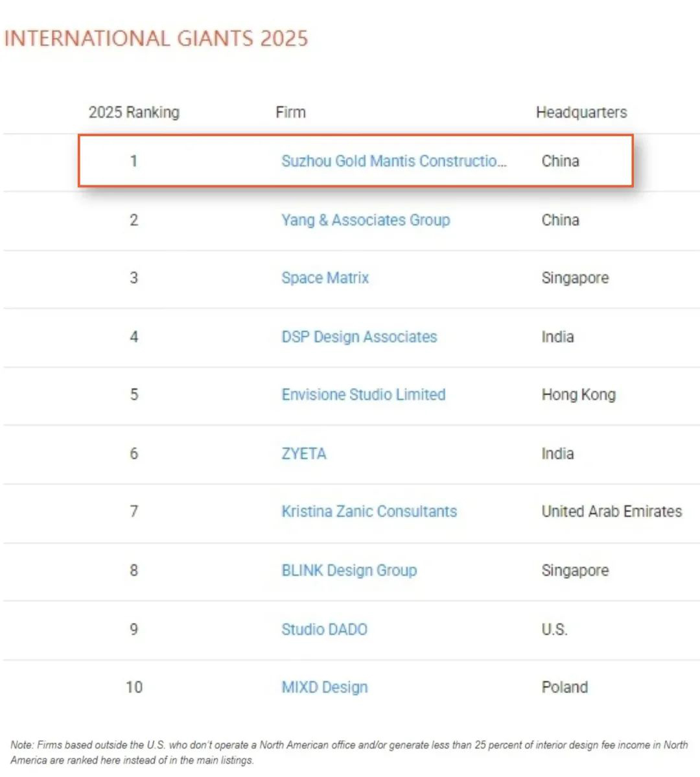The width and height of the screenshot is (700, 777).
Task: Click United Arab Emirates headquarters cell
Action: click(611, 511)
